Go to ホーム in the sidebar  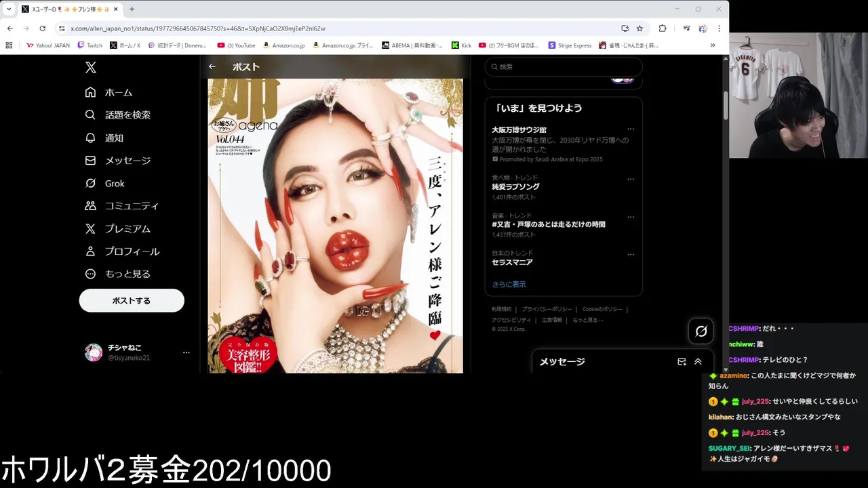click(108, 92)
